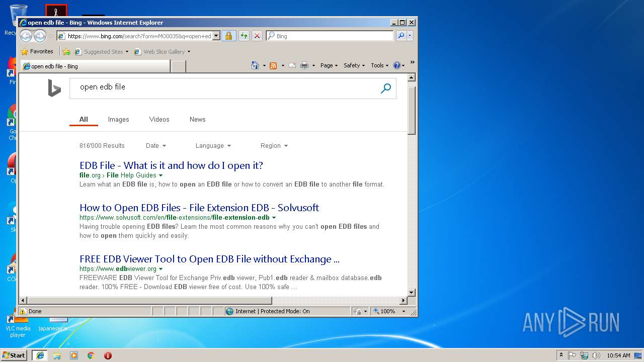
Task: Open 'How to Open EDB Files' Solvusoft result
Action: click(199, 208)
